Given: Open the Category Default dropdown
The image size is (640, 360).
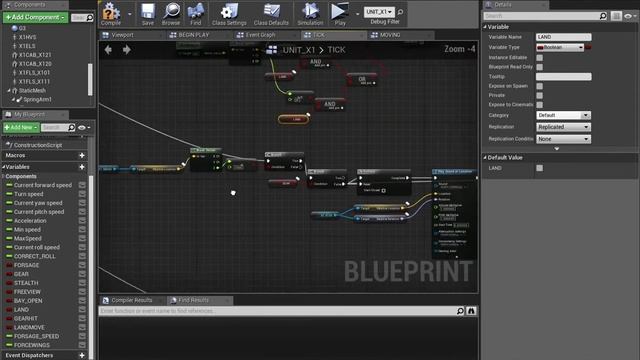Looking at the screenshot, I should coord(563,115).
